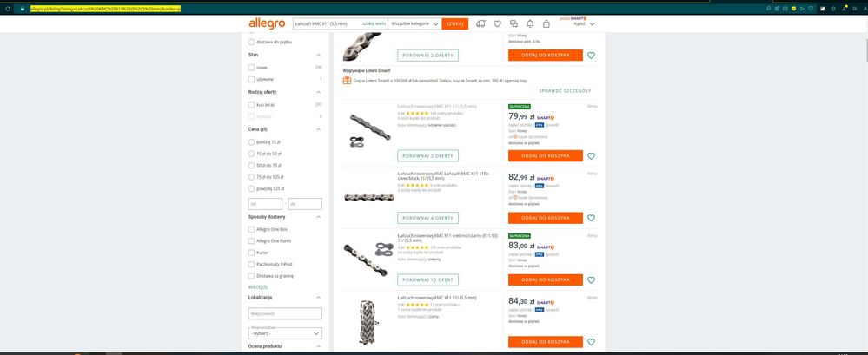Viewport: 868px width, 355px height.
Task: Check the 'nowe' condition filter
Action: point(251,68)
